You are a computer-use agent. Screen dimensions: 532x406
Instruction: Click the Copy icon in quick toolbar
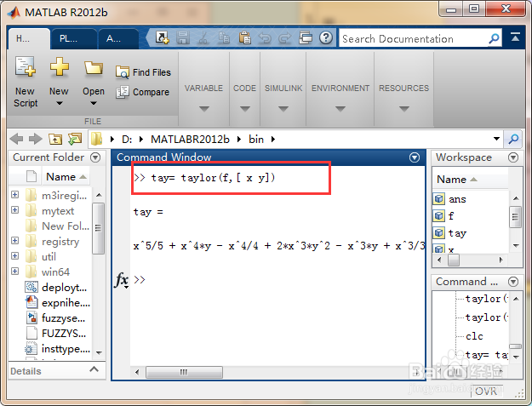tap(224, 37)
